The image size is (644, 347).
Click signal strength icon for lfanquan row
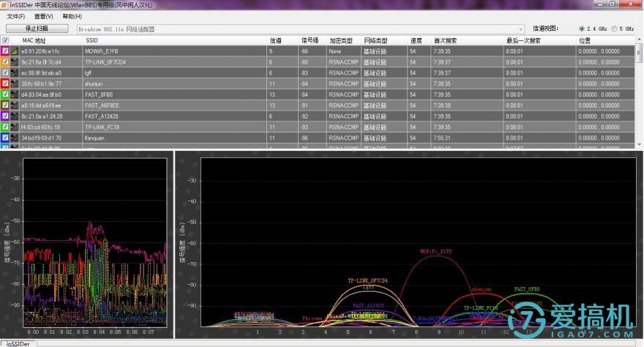tap(15, 138)
